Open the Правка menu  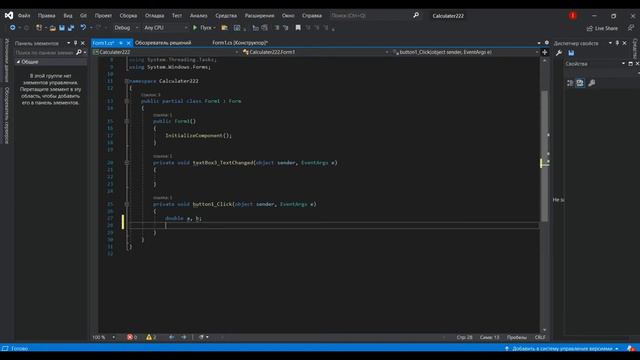coord(47,16)
